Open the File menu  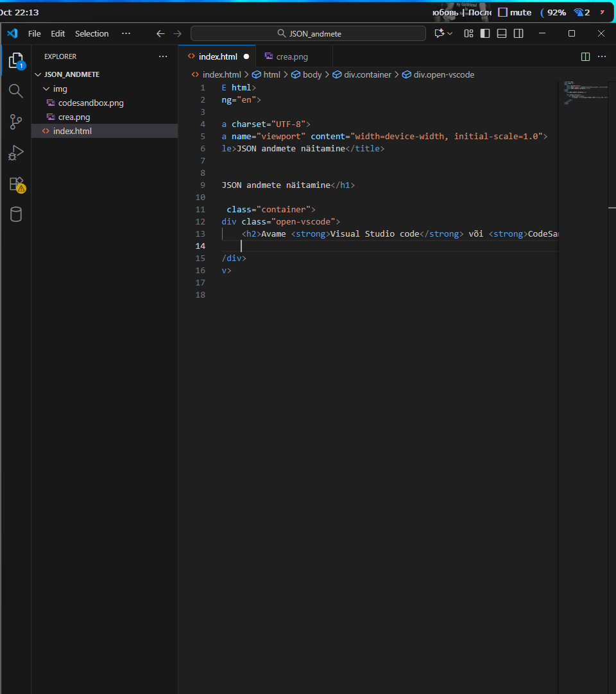pyautogui.click(x=34, y=33)
